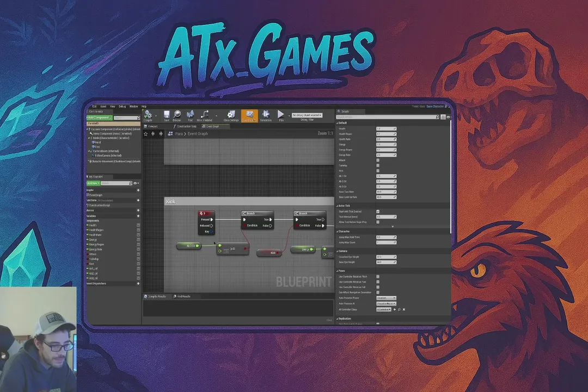Viewport: 588px width, 392px height.
Task: Open Class Settings from the toolbar
Action: pyautogui.click(x=231, y=115)
